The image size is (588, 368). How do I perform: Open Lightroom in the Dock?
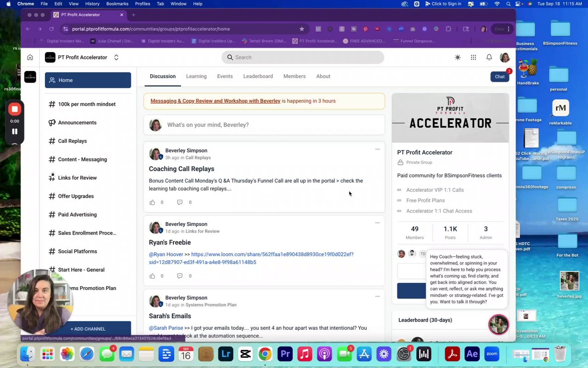click(x=225, y=354)
